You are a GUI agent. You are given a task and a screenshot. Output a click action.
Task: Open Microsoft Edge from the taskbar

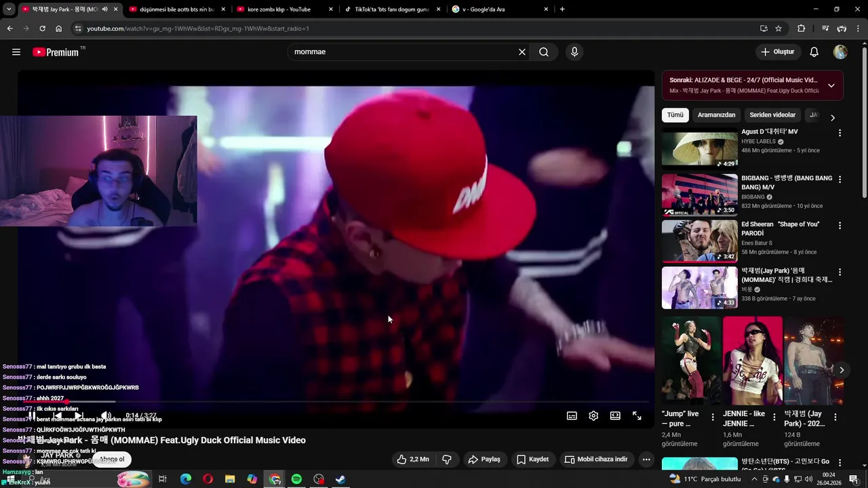186,479
